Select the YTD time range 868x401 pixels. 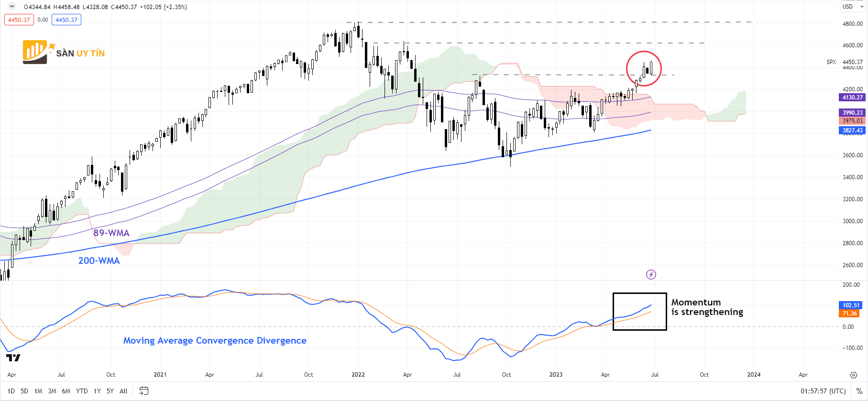coord(82,391)
